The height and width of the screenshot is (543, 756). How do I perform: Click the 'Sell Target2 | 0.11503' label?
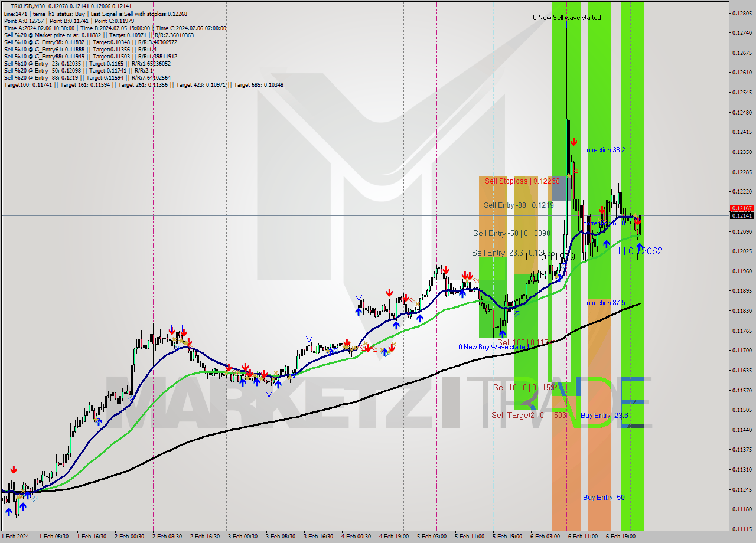tap(529, 415)
